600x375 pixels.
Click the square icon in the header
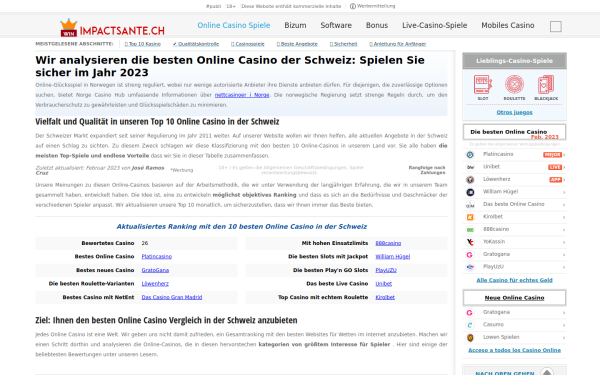point(556,26)
